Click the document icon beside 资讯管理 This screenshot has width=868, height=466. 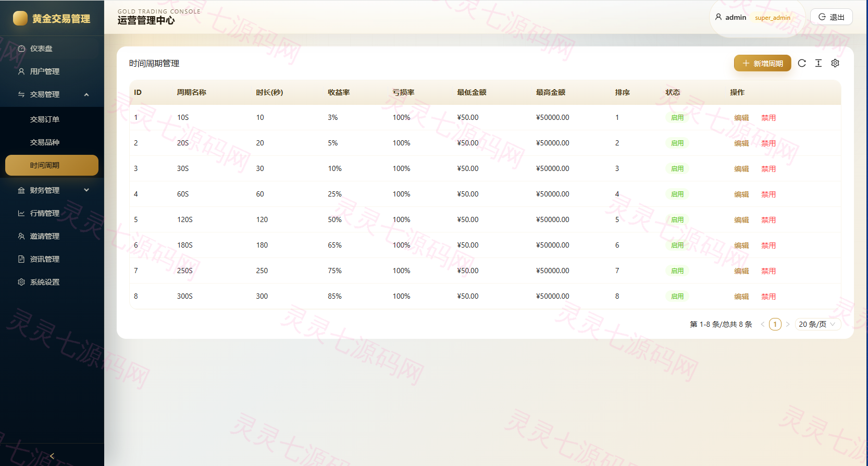click(x=21, y=259)
